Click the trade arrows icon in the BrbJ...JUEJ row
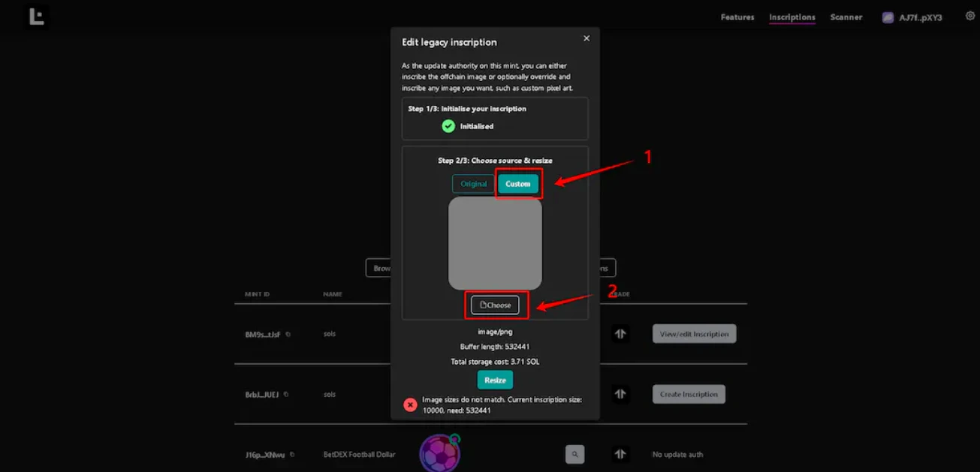The image size is (980, 472). point(620,394)
